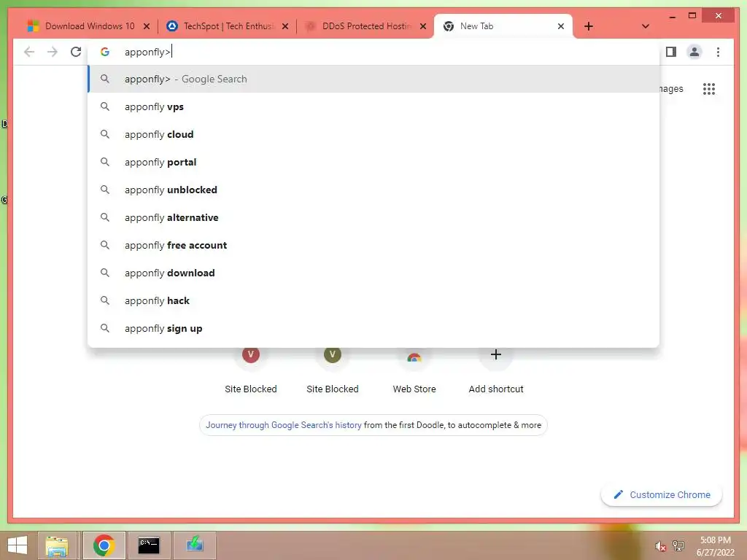Click the muted volume tray icon
Image resolution: width=747 pixels, height=560 pixels.
(660, 546)
